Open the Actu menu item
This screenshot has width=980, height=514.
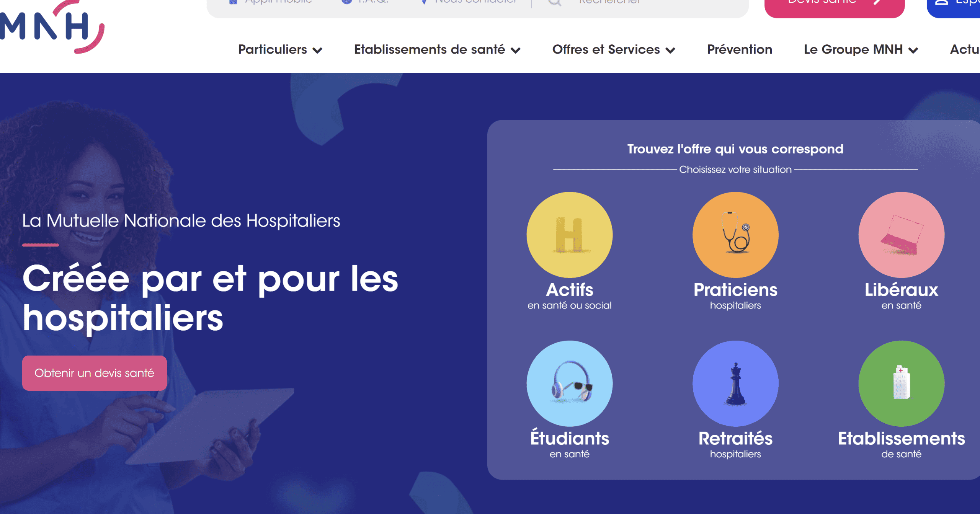[965, 49]
